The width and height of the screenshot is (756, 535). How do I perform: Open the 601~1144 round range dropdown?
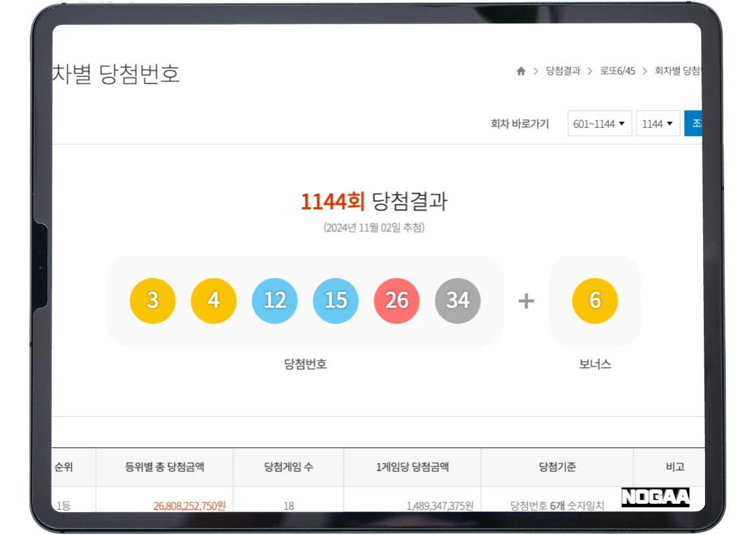point(598,124)
